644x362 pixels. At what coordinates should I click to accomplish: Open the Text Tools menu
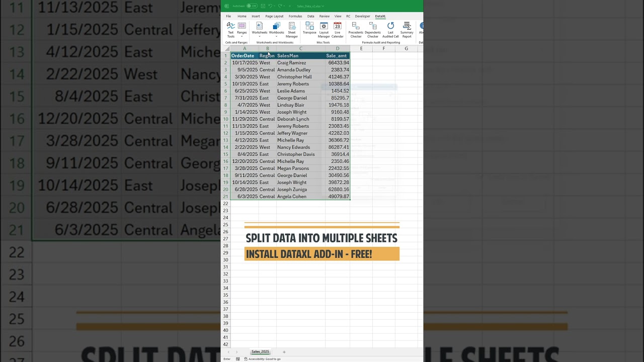click(230, 30)
